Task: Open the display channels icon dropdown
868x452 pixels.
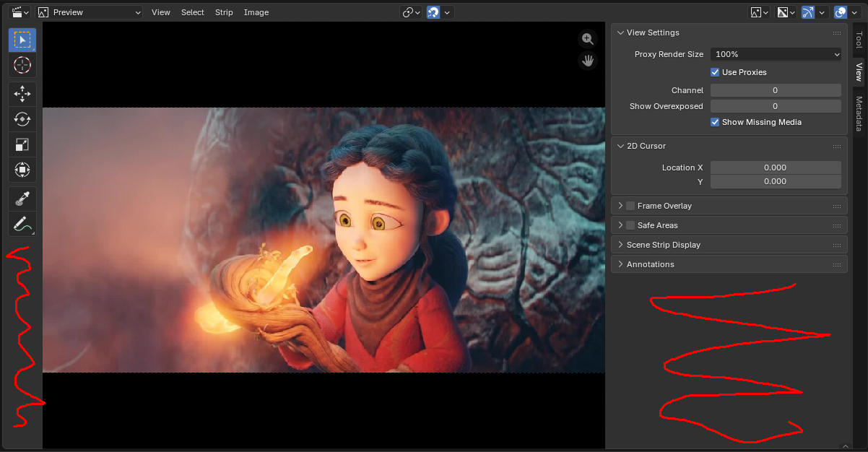Action: pyautogui.click(x=786, y=12)
